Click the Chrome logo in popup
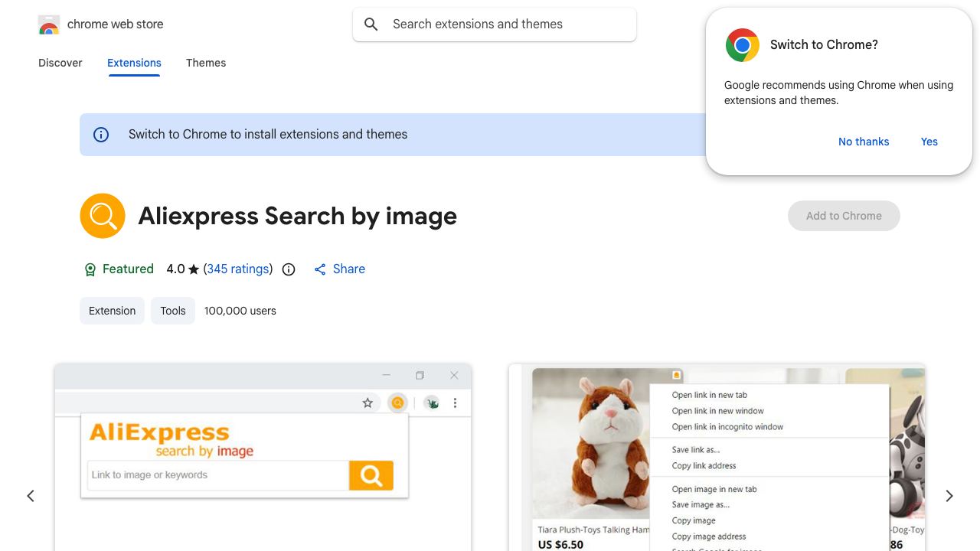The width and height of the screenshot is (980, 551). (x=743, y=45)
